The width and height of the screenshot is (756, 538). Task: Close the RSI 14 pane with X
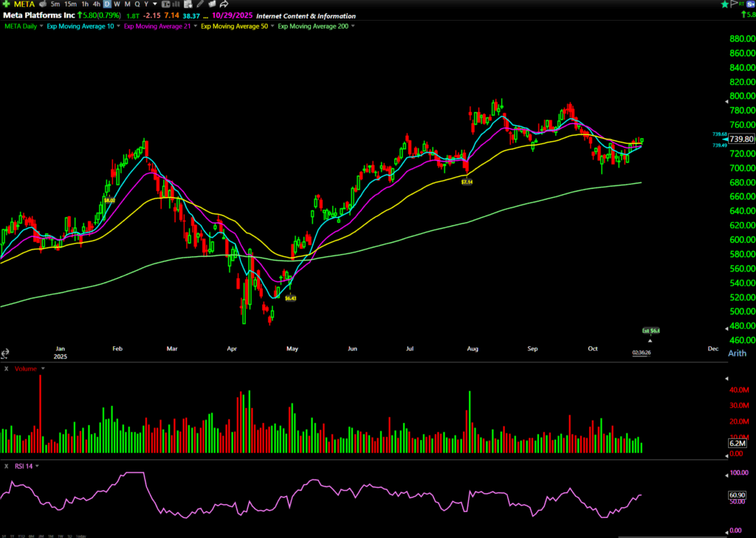6,466
